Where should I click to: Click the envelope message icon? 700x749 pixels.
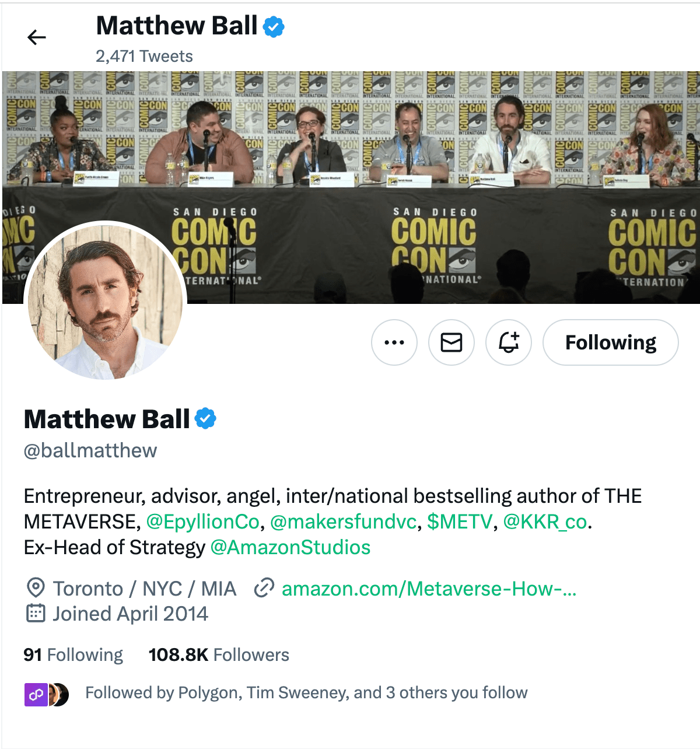click(x=452, y=342)
